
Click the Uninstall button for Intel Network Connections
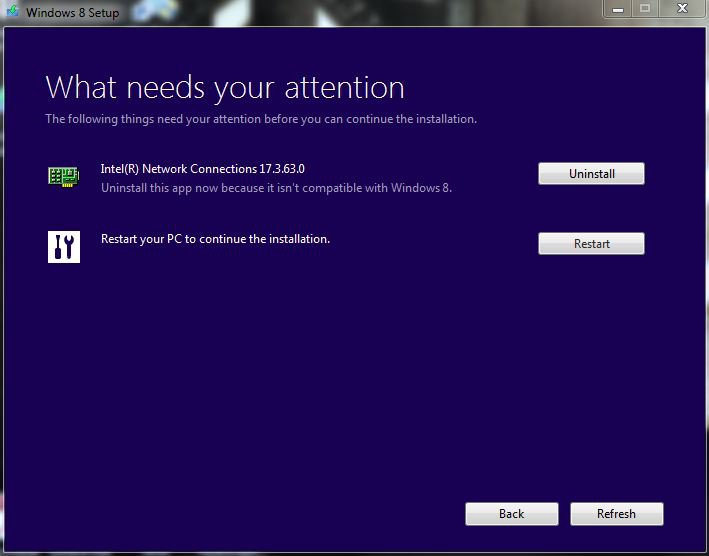[591, 174]
